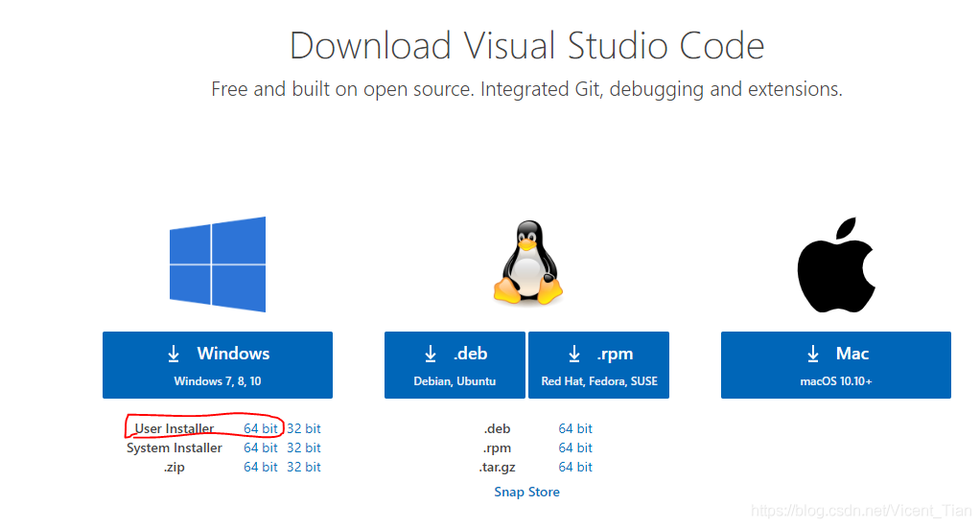This screenshot has height=528, width=980.
Task: Click download arrow icon on Windows button
Action: pyautogui.click(x=174, y=354)
